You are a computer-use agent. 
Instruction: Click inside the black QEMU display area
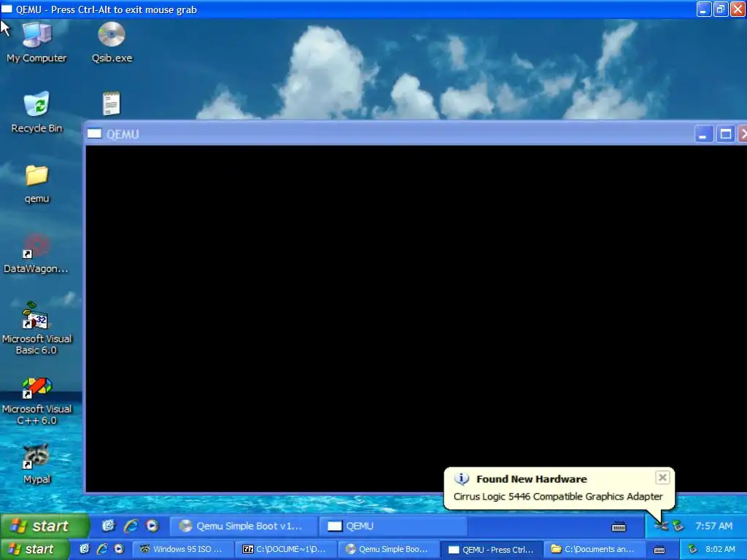pyautogui.click(x=416, y=318)
